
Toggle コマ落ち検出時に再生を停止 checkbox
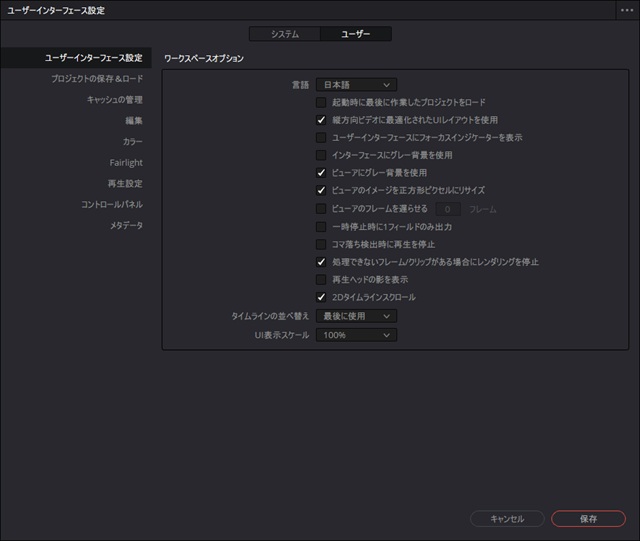click(x=321, y=244)
